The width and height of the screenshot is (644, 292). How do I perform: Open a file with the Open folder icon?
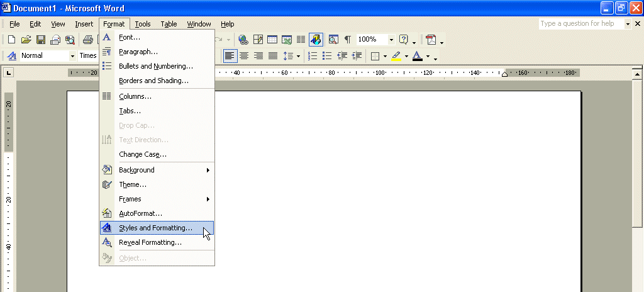pyautogui.click(x=26, y=40)
